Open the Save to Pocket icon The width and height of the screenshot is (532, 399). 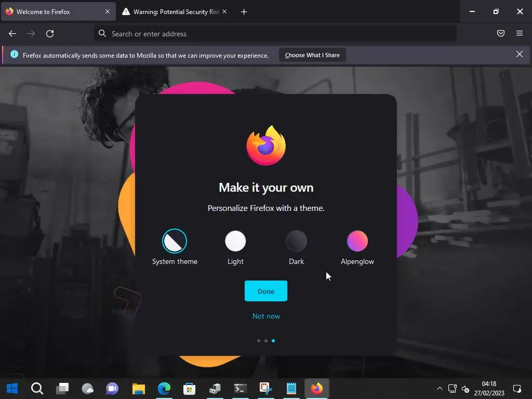click(501, 33)
